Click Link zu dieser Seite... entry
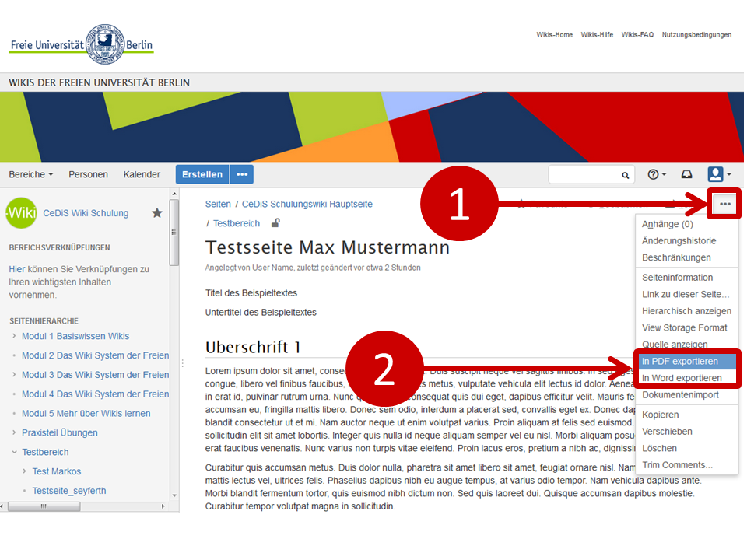747x560 pixels. click(686, 294)
